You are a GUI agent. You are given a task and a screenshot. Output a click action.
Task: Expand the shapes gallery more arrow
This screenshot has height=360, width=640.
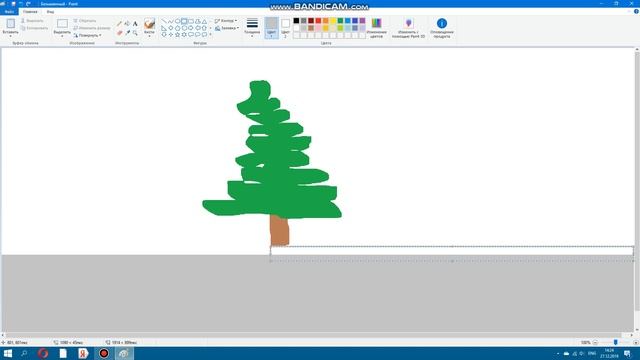tap(211, 35)
